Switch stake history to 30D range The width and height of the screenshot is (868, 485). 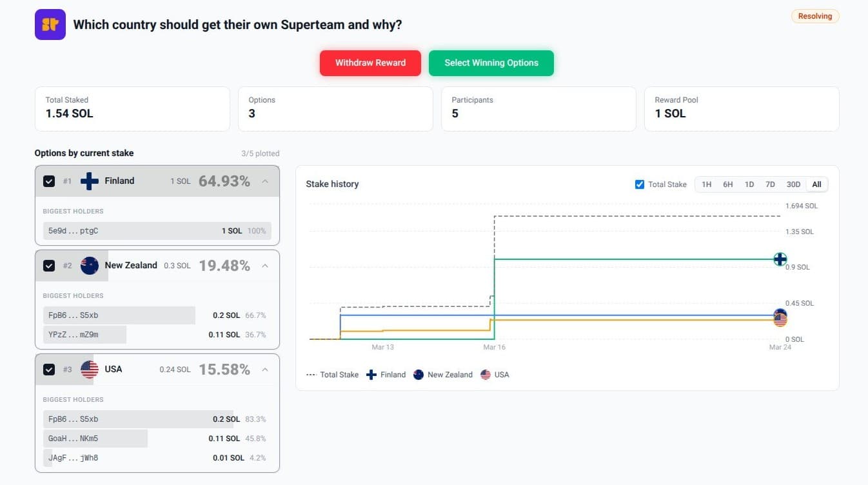pyautogui.click(x=793, y=184)
